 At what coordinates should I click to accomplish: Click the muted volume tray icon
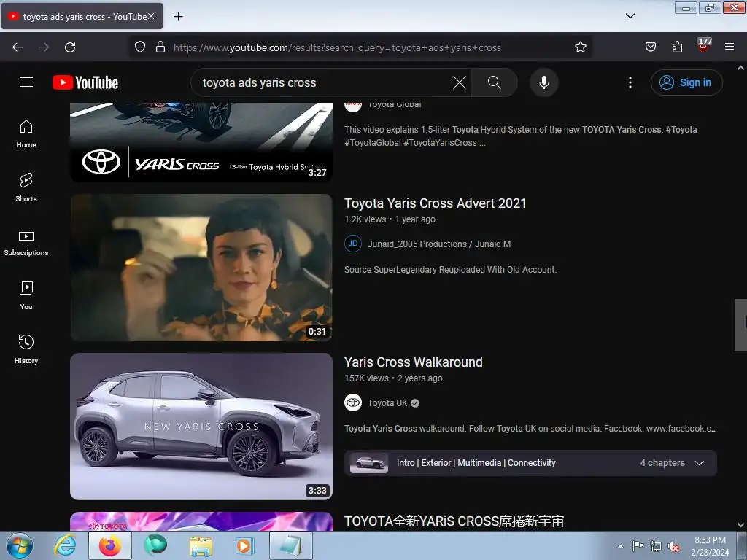(x=673, y=547)
